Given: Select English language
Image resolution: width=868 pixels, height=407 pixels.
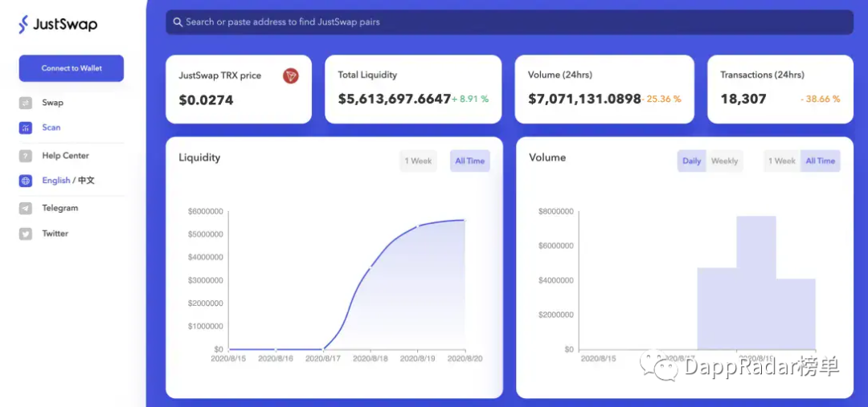Looking at the screenshot, I should (56, 181).
